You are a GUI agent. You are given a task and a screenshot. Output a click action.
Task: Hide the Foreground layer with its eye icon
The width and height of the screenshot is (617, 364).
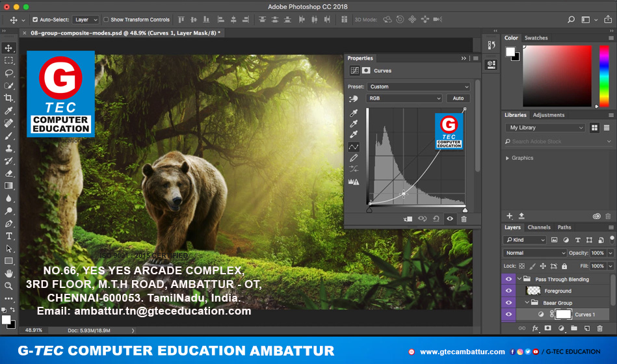[x=509, y=291]
